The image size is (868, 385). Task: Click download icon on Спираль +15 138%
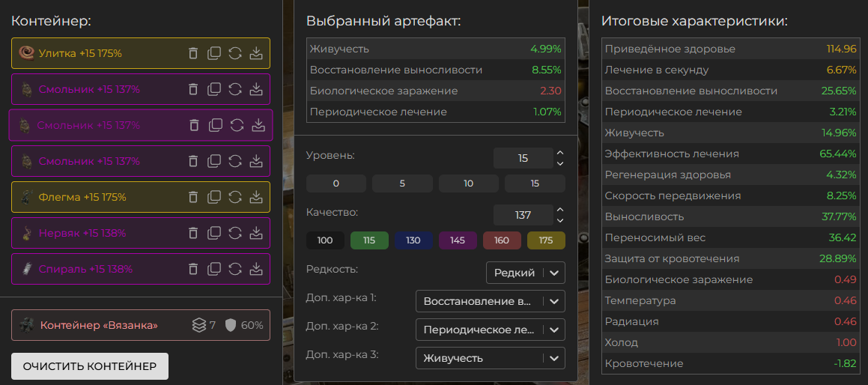256,269
